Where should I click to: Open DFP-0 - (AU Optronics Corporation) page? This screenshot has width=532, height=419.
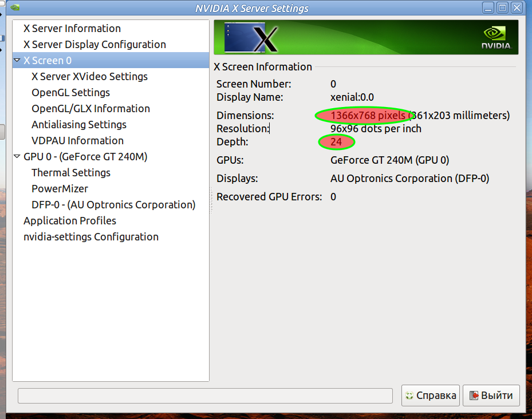tap(113, 204)
